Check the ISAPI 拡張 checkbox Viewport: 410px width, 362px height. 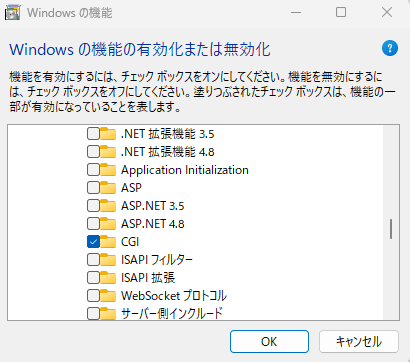tap(93, 278)
